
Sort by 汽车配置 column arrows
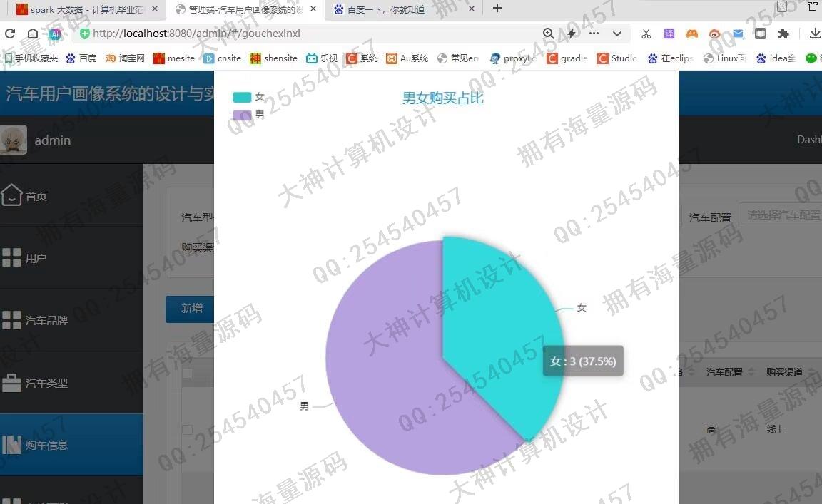click(749, 372)
